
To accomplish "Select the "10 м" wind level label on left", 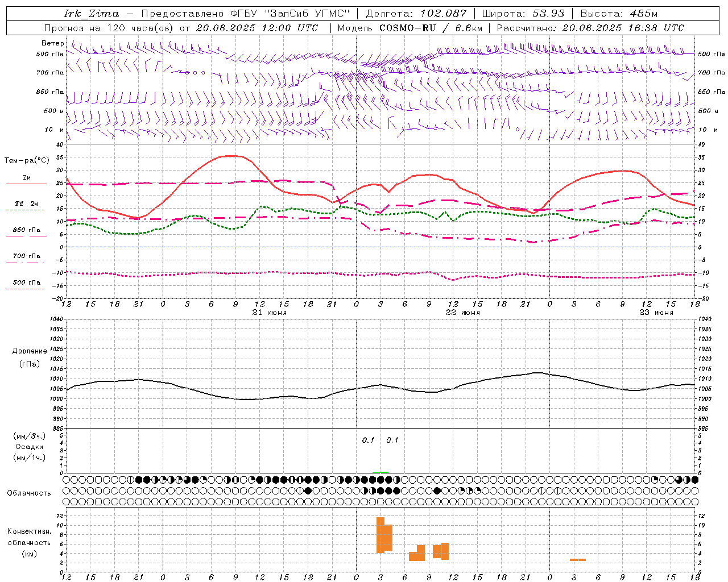I will [x=55, y=130].
